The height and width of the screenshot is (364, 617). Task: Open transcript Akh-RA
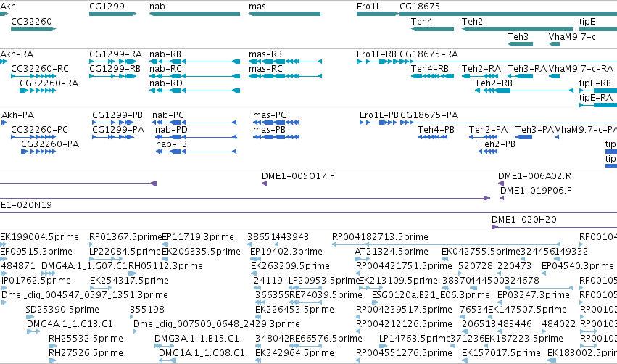(4, 62)
